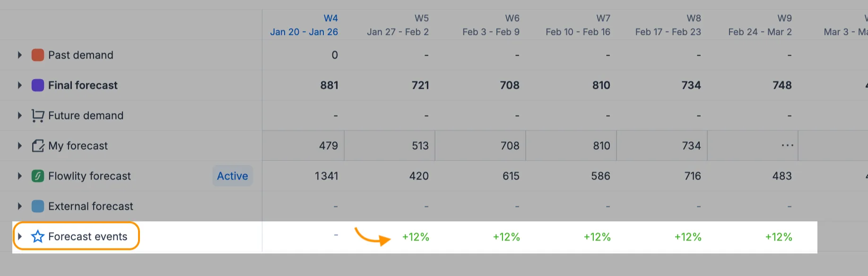Click the Flowlity forecast green logo icon
This screenshot has height=276, width=868.
(x=38, y=176)
